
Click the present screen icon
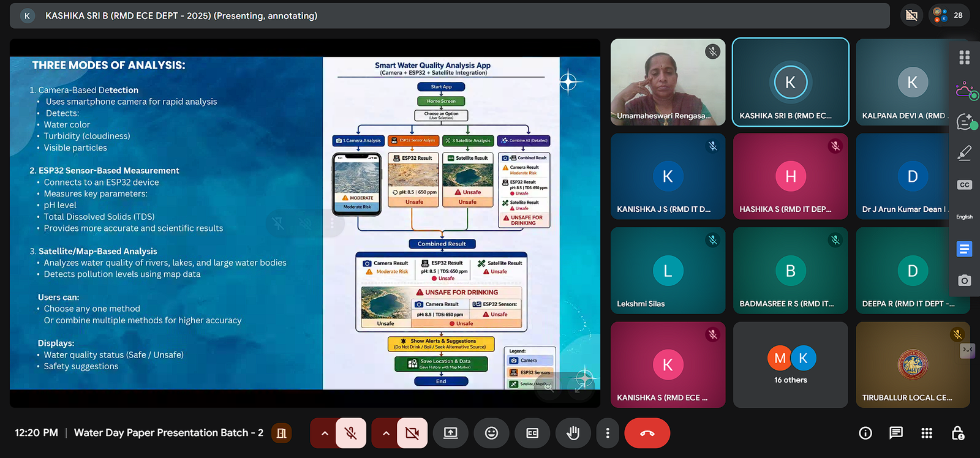450,434
